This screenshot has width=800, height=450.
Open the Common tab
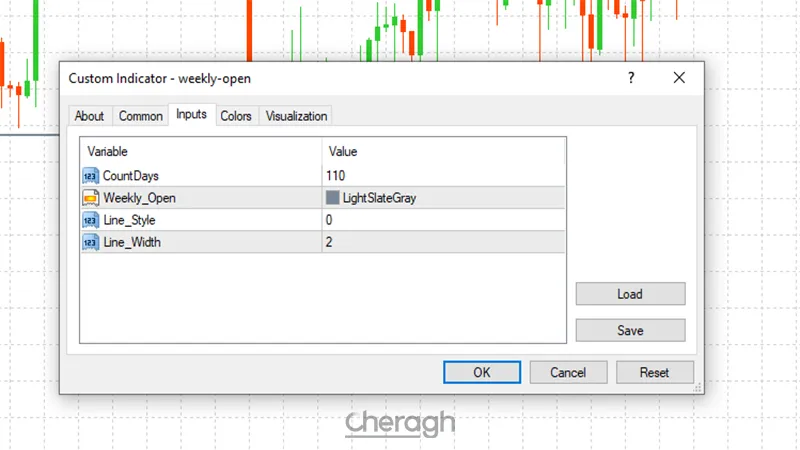pos(141,116)
